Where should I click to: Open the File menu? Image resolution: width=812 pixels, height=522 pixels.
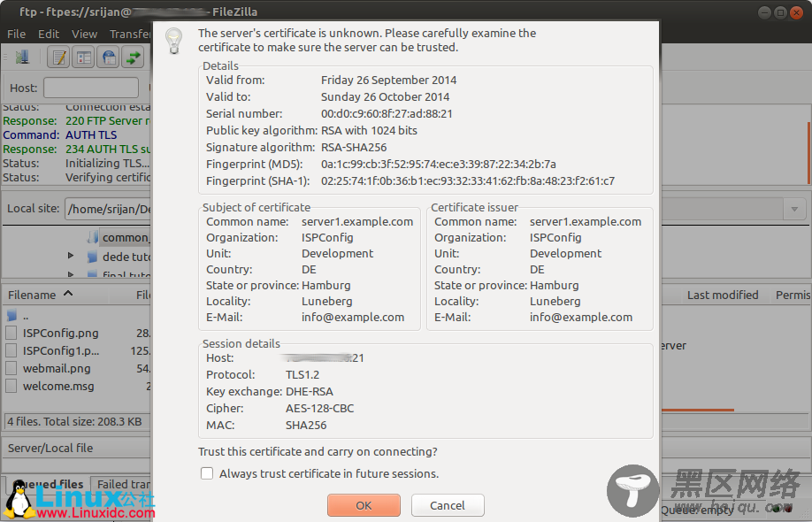[x=16, y=35]
